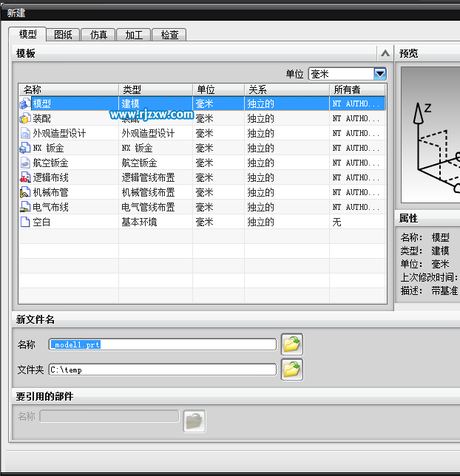This screenshot has height=476, width=460.
Task: Click the 航空钣金 template icon
Action: click(x=25, y=163)
